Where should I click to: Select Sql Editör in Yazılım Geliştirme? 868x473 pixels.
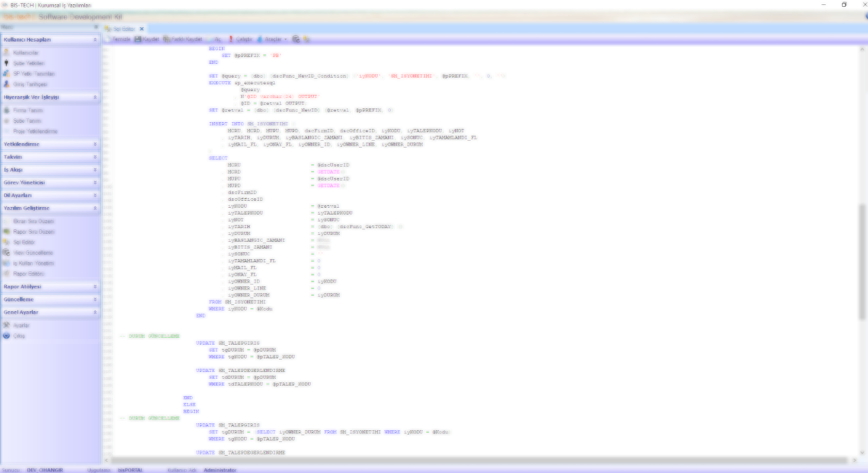[x=24, y=242]
